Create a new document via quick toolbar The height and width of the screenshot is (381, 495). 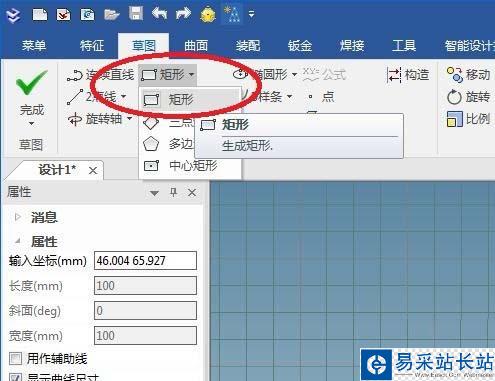pyautogui.click(x=40, y=15)
